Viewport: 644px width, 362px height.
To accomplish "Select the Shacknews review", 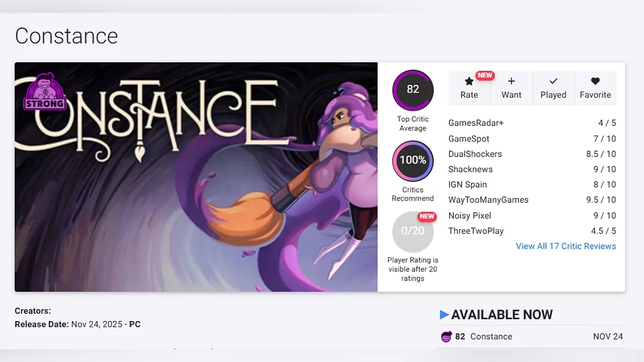I will (532, 169).
